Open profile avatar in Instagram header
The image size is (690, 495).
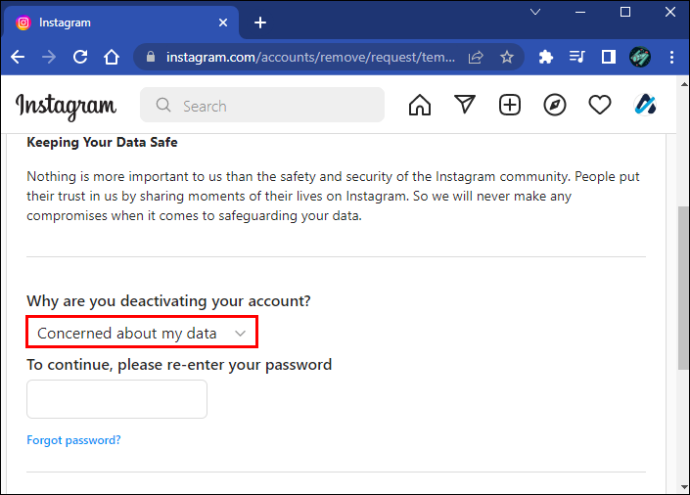click(x=645, y=105)
